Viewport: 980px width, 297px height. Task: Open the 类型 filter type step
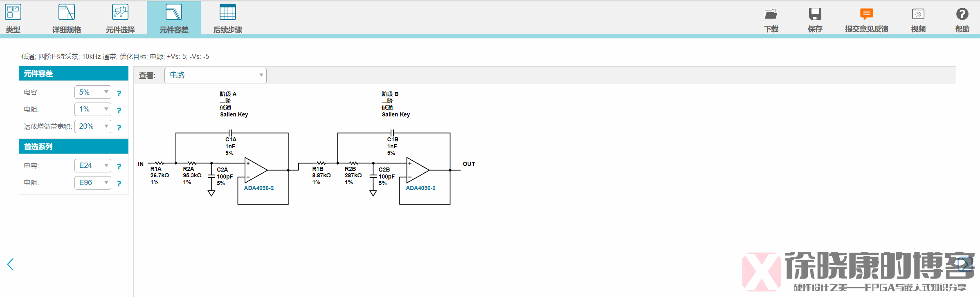[x=13, y=18]
